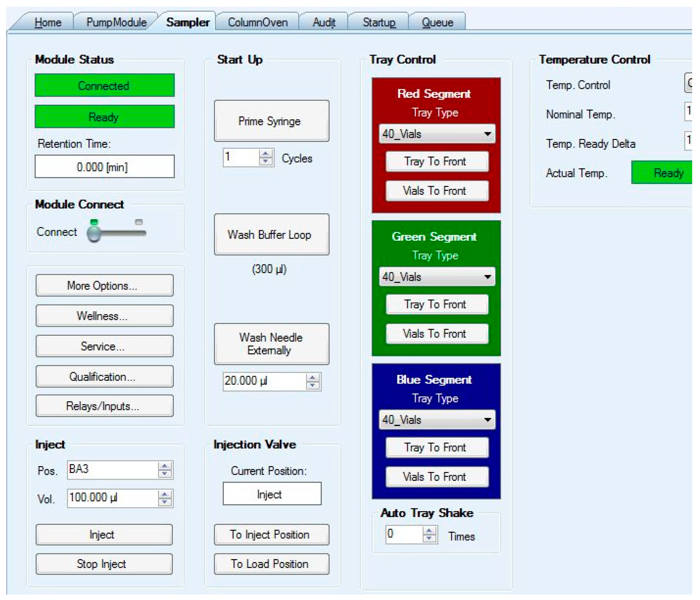700x600 pixels.
Task: Open the PumpModule tab
Action: (x=116, y=22)
